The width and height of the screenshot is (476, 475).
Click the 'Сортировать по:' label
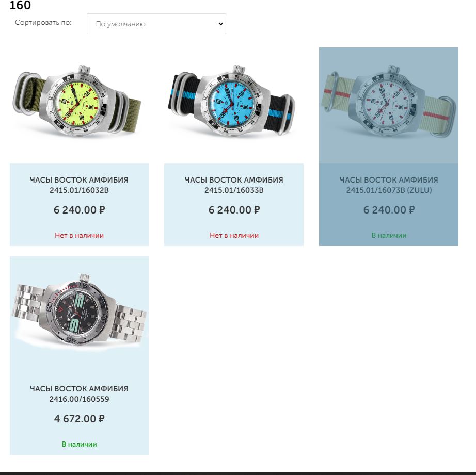(43, 23)
